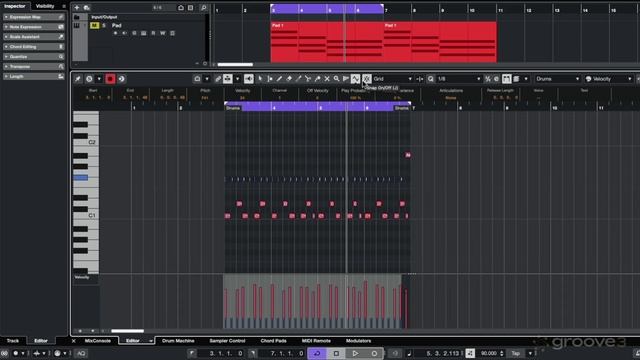Select the Line tool in editor toolbar

click(346, 79)
